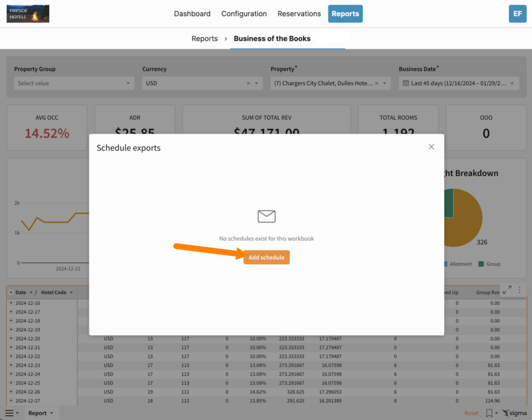532x420 pixels.
Task: Expand the 2024-12-20 row
Action: click(x=11, y=339)
